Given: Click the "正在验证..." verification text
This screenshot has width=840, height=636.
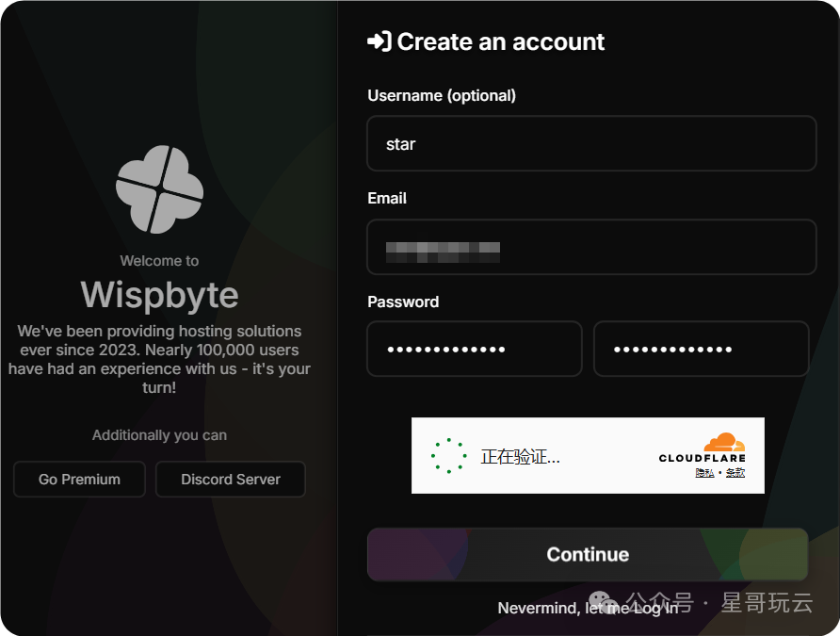Looking at the screenshot, I should click(x=520, y=457).
